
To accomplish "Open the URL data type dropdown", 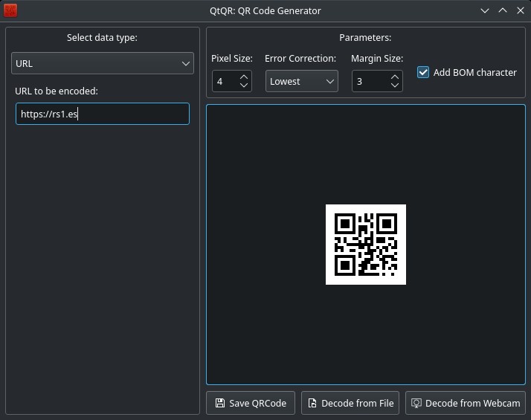I will point(103,63).
